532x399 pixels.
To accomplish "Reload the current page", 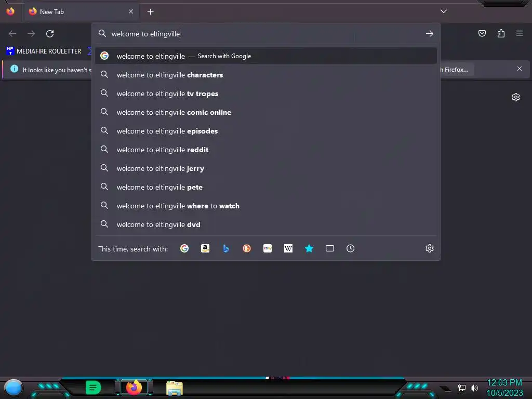I will click(50, 34).
